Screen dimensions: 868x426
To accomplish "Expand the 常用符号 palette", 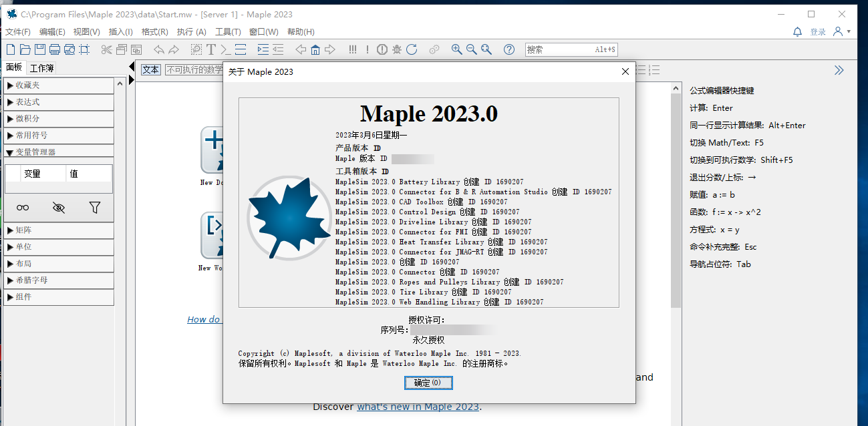I will [x=59, y=136].
